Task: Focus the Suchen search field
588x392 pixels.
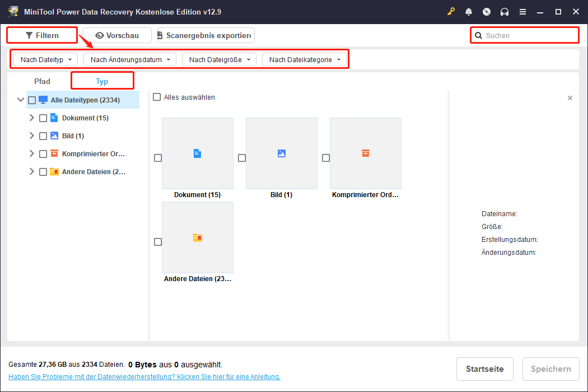Action: [525, 36]
